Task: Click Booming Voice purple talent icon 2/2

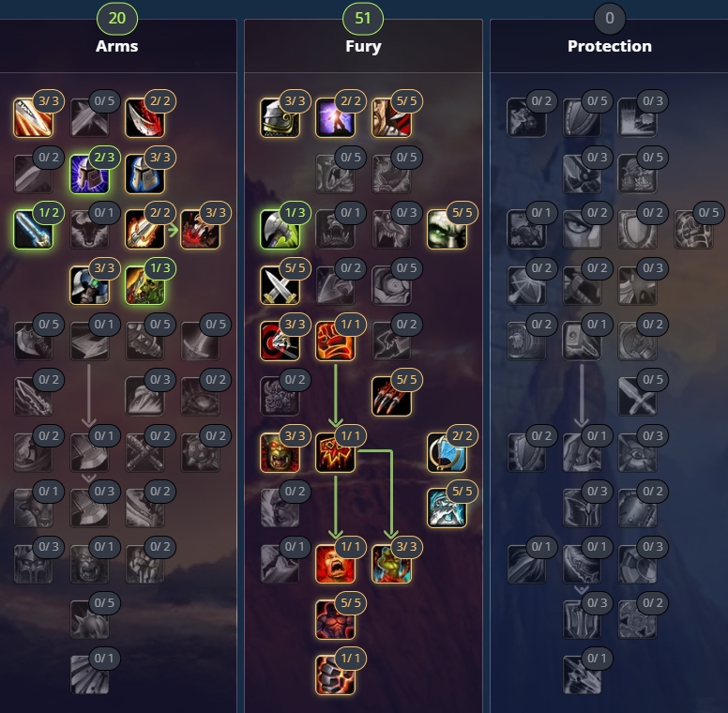Action: [x=335, y=117]
